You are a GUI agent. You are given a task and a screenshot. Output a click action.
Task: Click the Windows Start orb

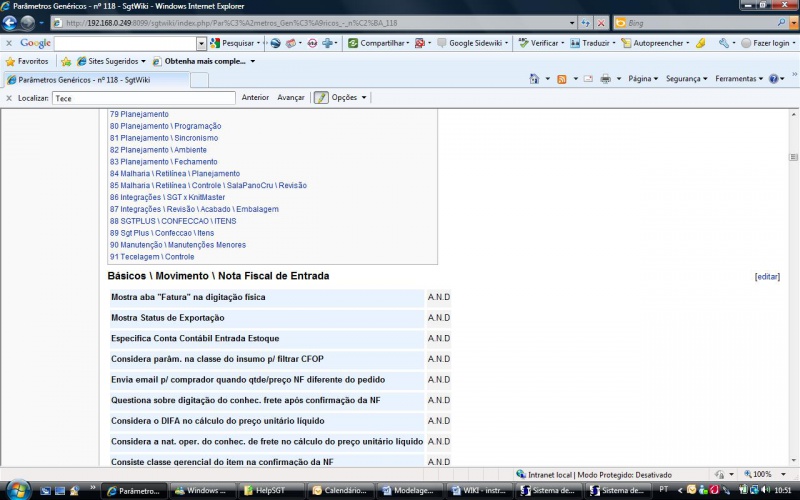17,490
